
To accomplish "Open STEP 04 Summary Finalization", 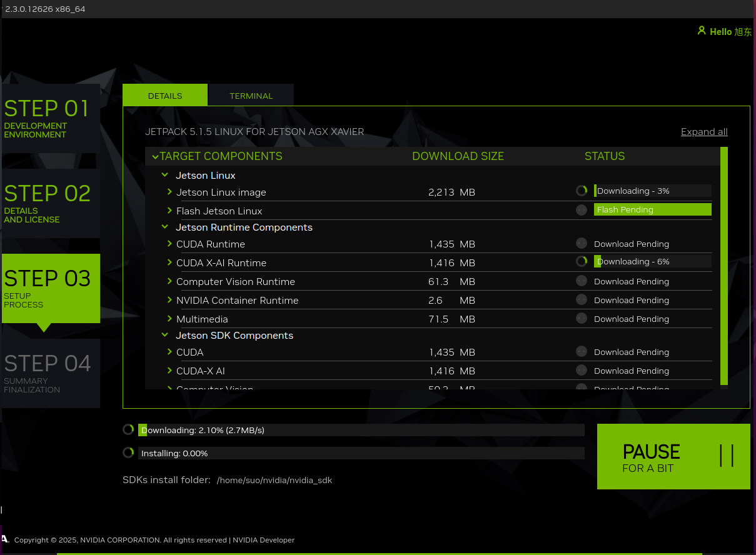I will coord(50,373).
